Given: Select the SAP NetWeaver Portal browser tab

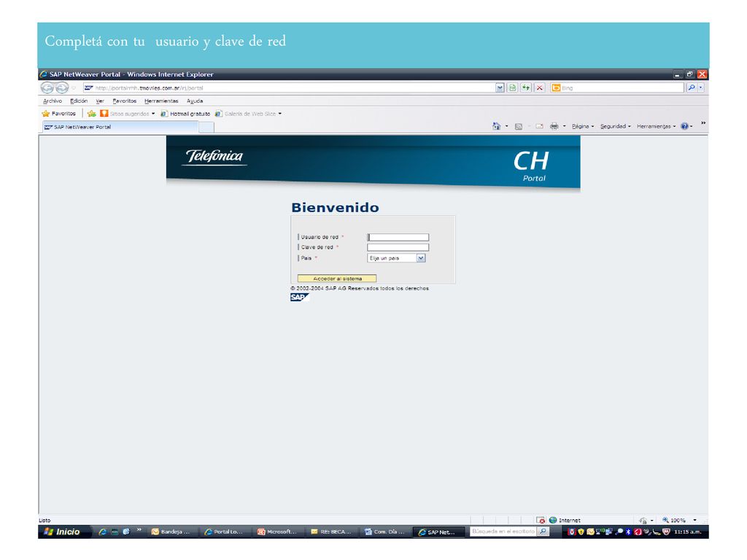Looking at the screenshot, I should click(x=120, y=127).
